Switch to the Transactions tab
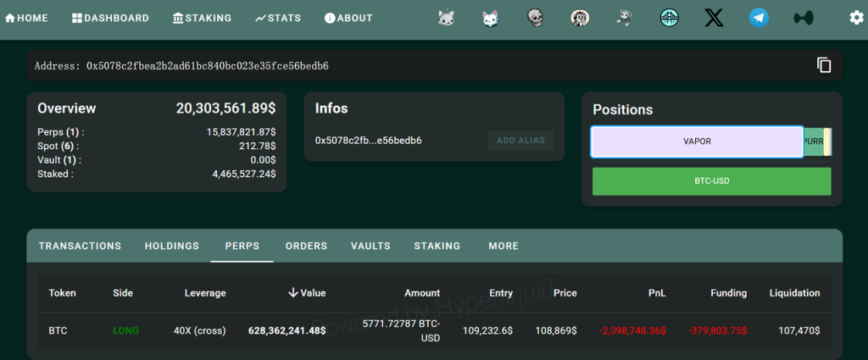This screenshot has width=868, height=360. (80, 246)
